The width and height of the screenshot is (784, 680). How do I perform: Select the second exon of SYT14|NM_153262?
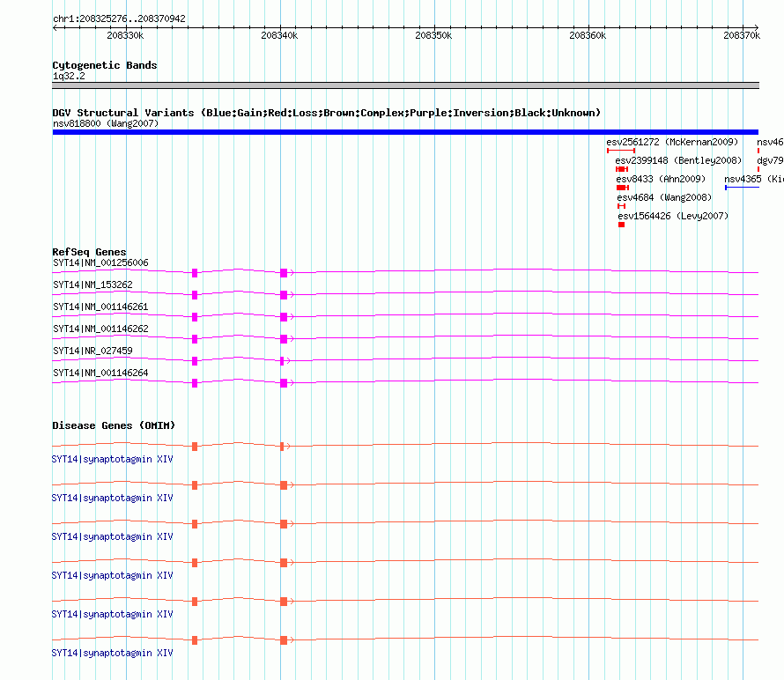coord(284,295)
